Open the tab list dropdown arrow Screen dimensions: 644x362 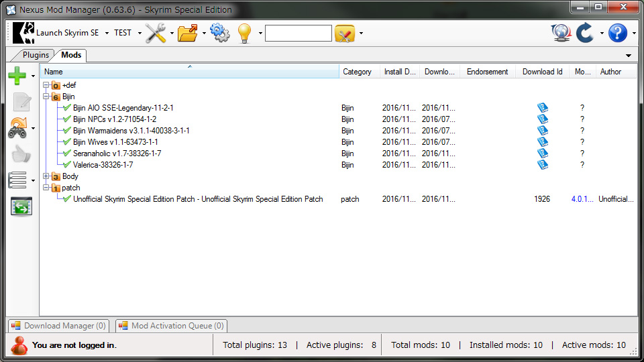(x=629, y=56)
